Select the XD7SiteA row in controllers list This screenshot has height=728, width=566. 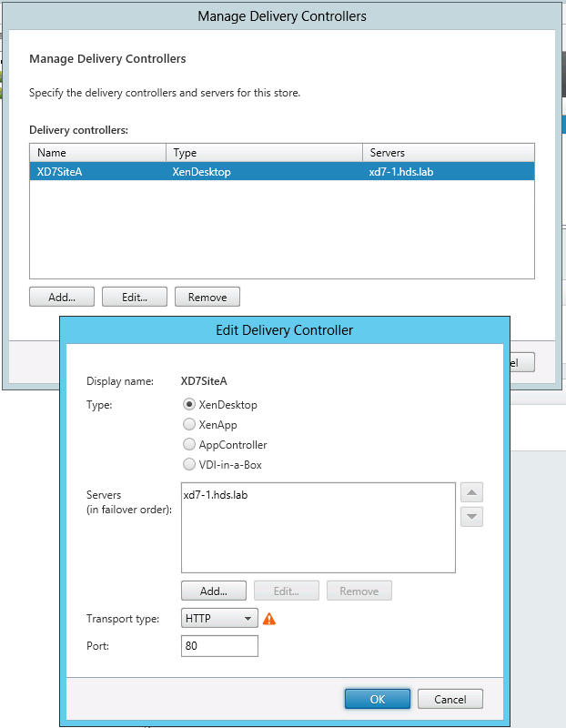point(282,171)
